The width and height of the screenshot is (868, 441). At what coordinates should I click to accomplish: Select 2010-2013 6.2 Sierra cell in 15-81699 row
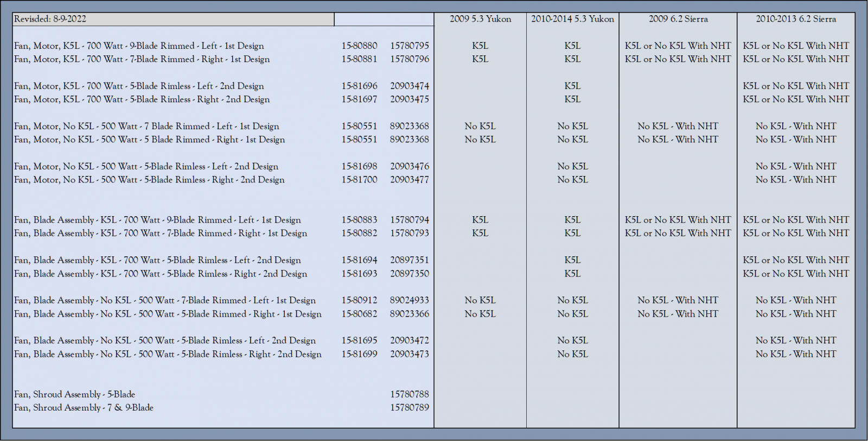point(796,354)
